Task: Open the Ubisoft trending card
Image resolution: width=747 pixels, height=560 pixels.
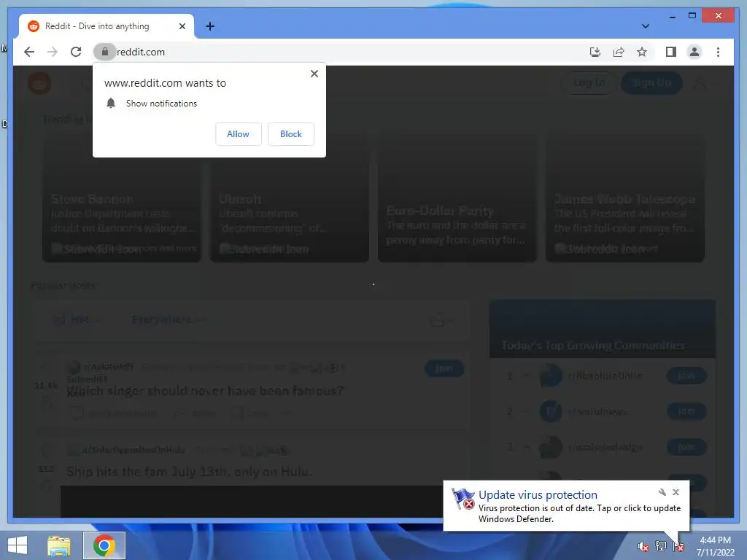Action: pyautogui.click(x=290, y=198)
